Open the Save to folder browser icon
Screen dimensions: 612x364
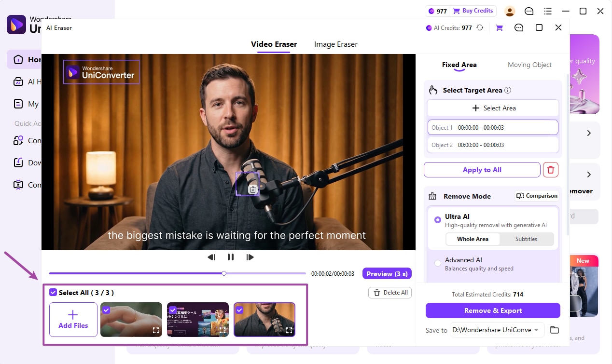(x=554, y=330)
